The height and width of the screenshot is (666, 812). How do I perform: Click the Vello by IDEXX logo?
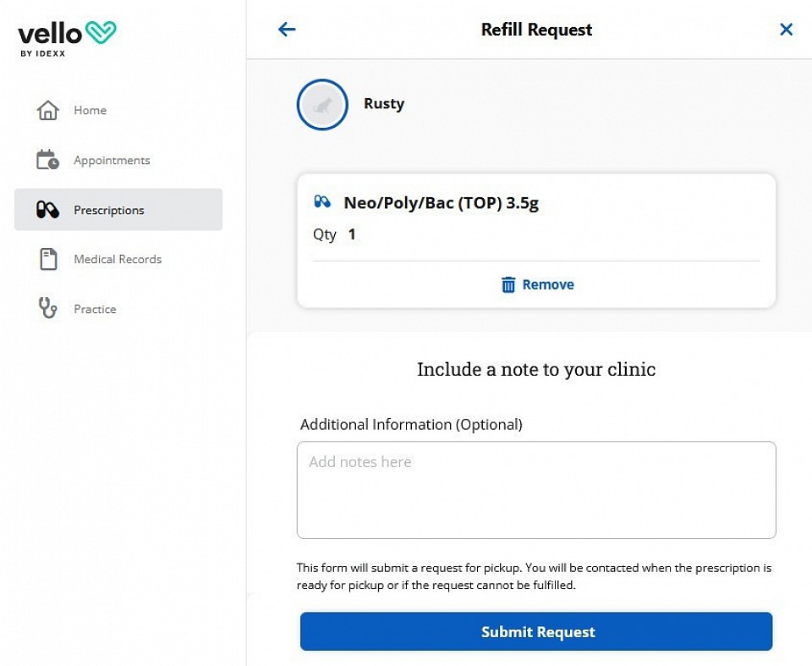point(67,38)
